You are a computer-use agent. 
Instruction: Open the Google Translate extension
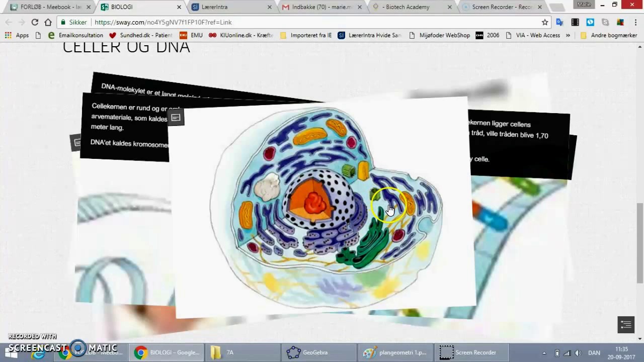click(x=560, y=22)
